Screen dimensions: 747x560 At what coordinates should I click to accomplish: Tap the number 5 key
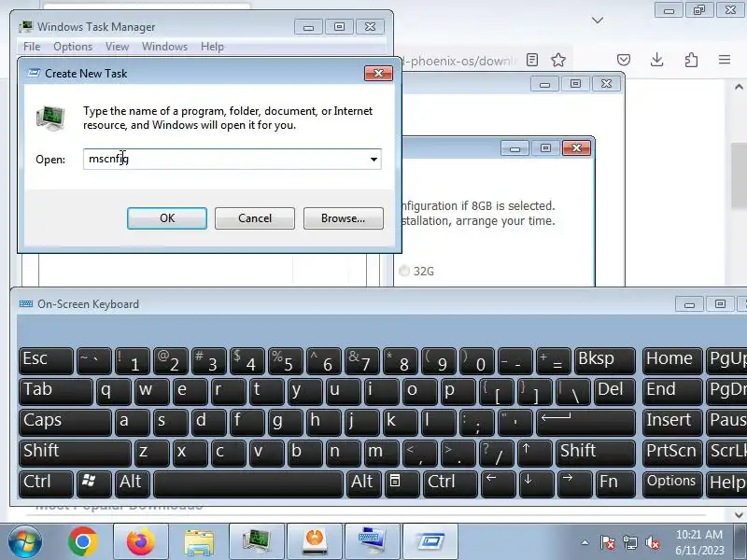click(286, 360)
